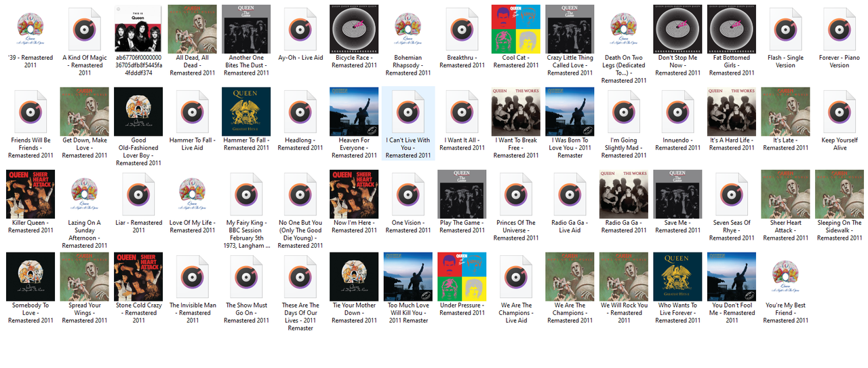The height and width of the screenshot is (368, 868).
Task: Click the Love Of My Life cover thumbnail
Action: pyautogui.click(x=193, y=194)
